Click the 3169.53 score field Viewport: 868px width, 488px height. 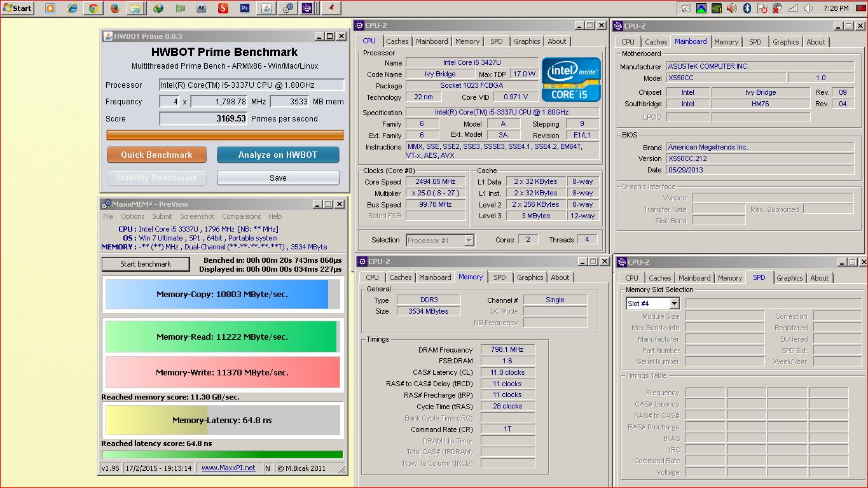point(203,118)
